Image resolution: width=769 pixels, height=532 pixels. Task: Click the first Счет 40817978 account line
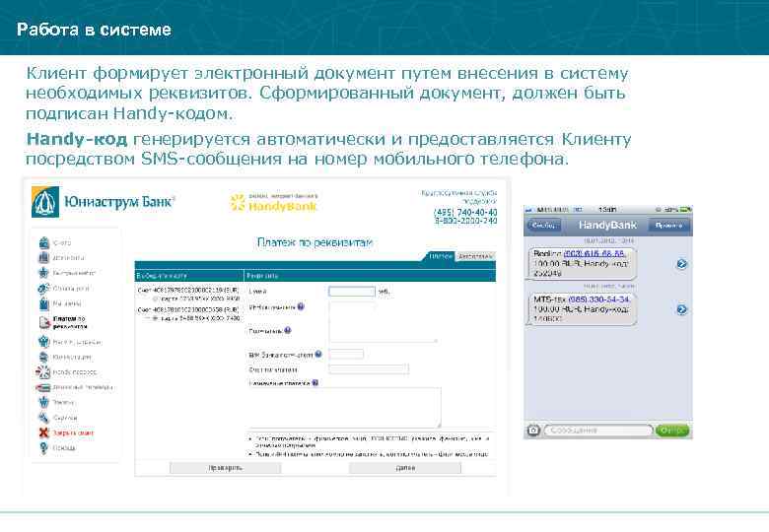(188, 291)
